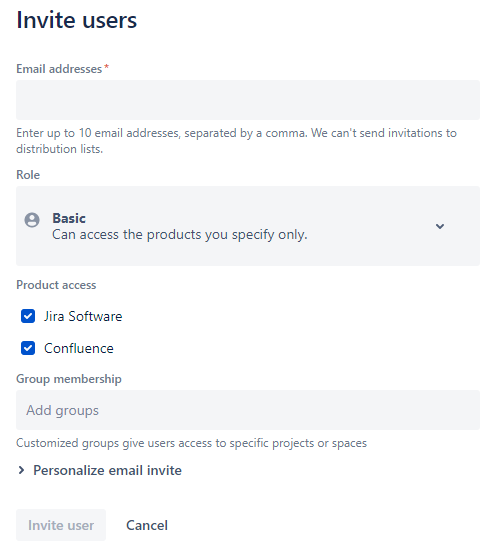
Task: Click the Confluence label text
Action: click(x=79, y=348)
